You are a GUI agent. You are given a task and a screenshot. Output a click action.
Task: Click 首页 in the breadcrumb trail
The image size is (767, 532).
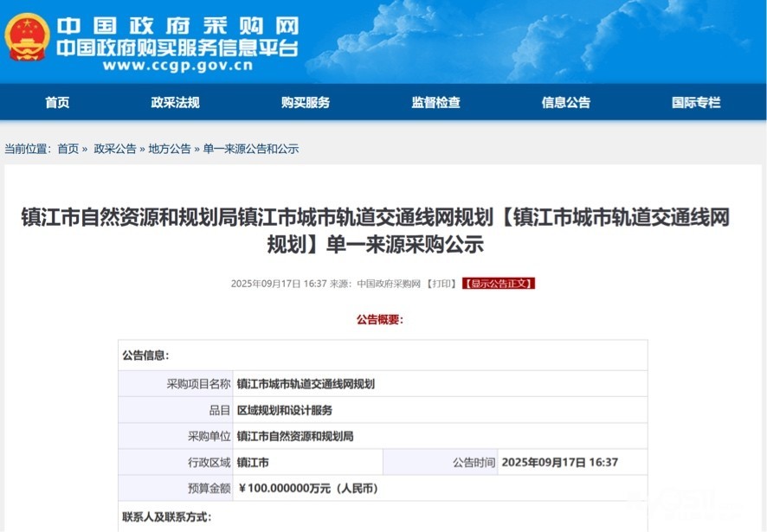coord(68,149)
